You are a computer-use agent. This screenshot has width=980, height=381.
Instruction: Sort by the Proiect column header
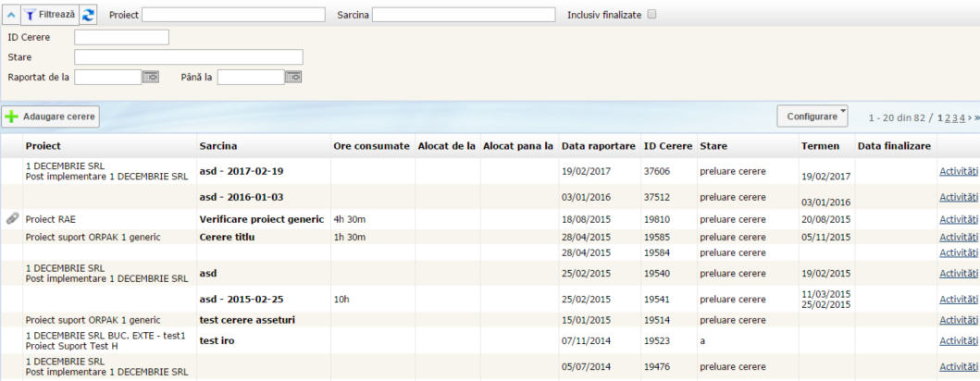point(43,146)
